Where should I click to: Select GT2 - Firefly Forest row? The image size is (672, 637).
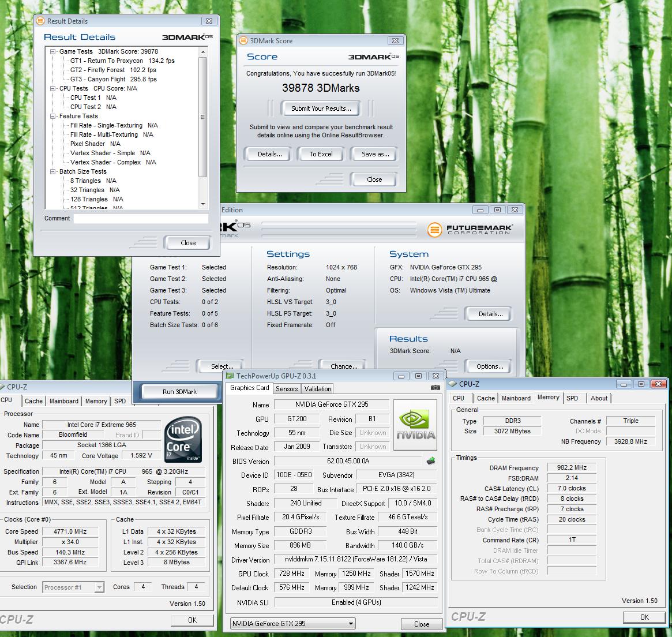(x=113, y=70)
